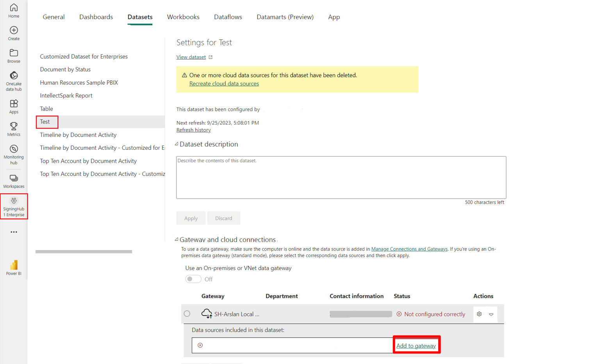
Task: Open the Datamarts (Preview) tab
Action: click(x=285, y=17)
